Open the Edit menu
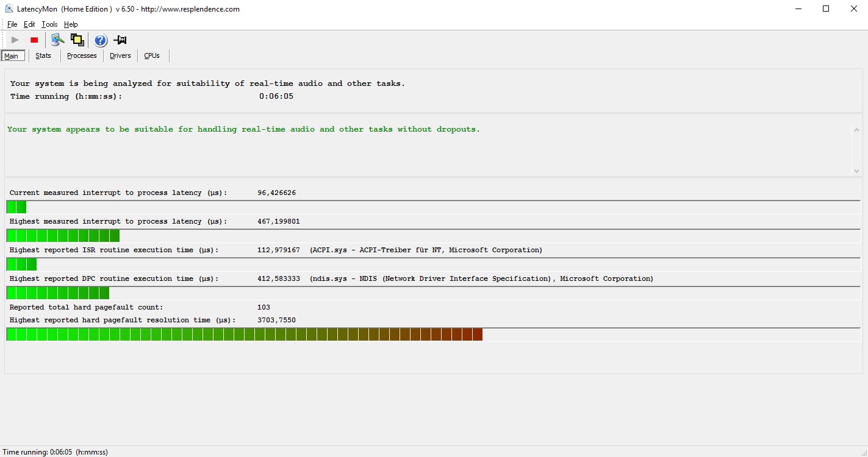The height and width of the screenshot is (457, 868). coord(29,24)
